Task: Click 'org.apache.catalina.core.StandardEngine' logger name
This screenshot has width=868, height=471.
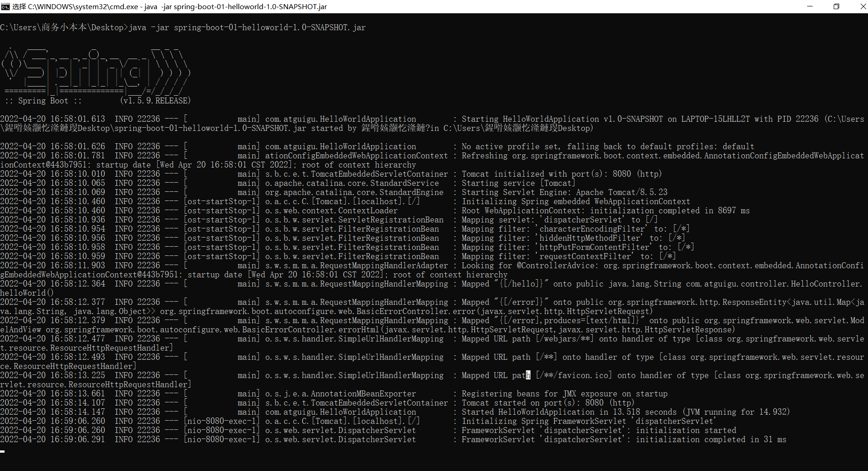Action: point(354,192)
